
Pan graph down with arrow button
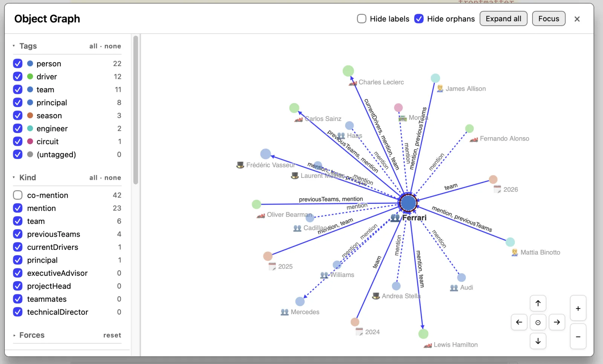(538, 341)
